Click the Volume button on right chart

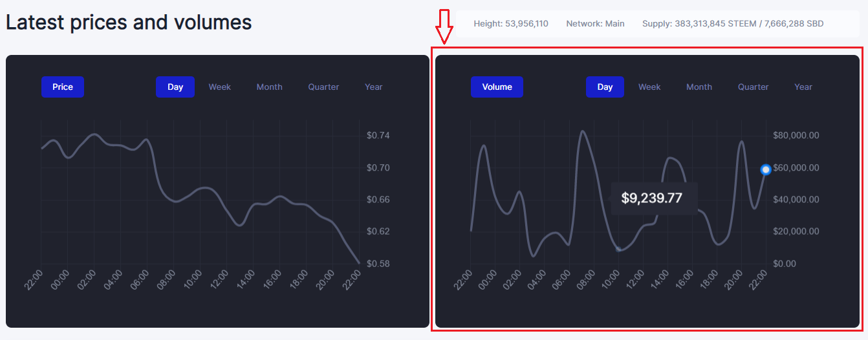click(x=497, y=87)
